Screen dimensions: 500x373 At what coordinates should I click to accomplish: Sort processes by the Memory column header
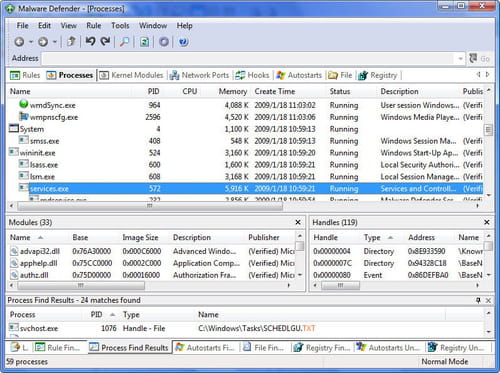pos(233,91)
